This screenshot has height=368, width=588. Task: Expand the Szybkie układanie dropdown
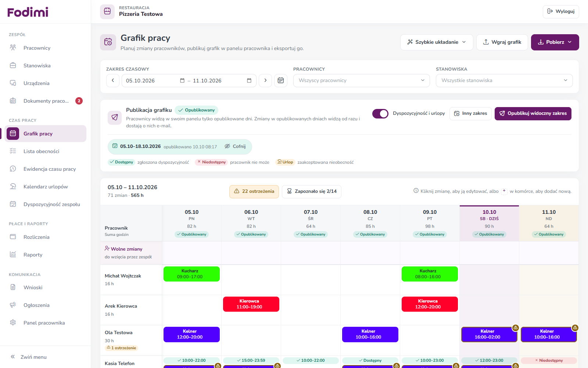click(x=437, y=42)
